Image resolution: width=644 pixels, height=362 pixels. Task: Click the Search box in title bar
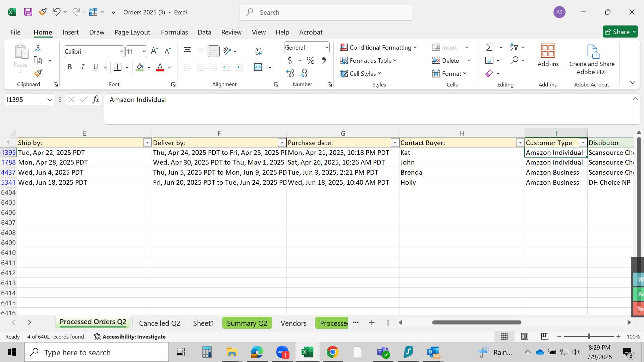[x=326, y=12]
